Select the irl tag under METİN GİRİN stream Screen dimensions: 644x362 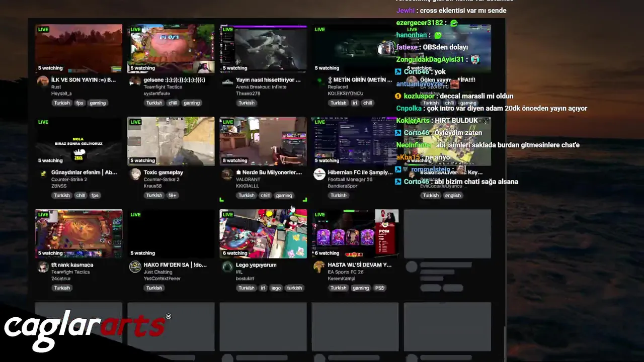[355, 103]
